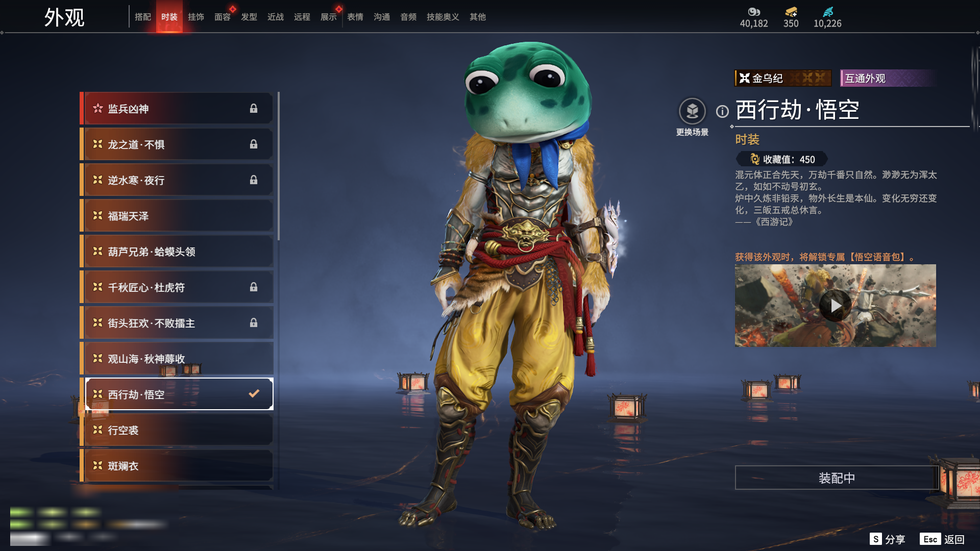Click the outfit list scrollbar
Viewport: 980px width, 551px height.
[279, 166]
